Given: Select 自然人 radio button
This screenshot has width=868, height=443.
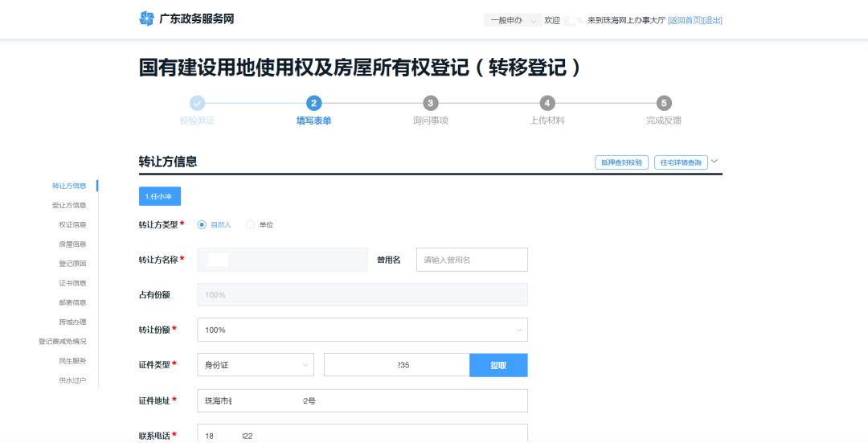Looking at the screenshot, I should [202, 225].
